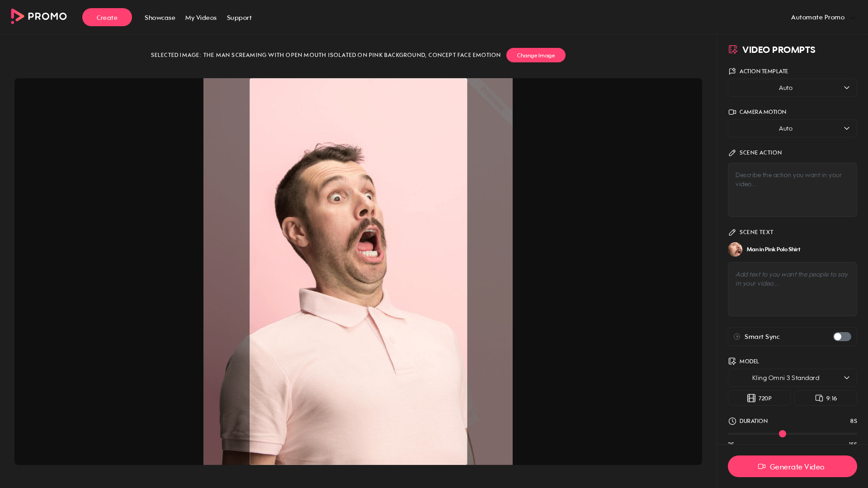Click the Camera Motion camera icon
Viewport: 868px width, 488px height.
[732, 112]
